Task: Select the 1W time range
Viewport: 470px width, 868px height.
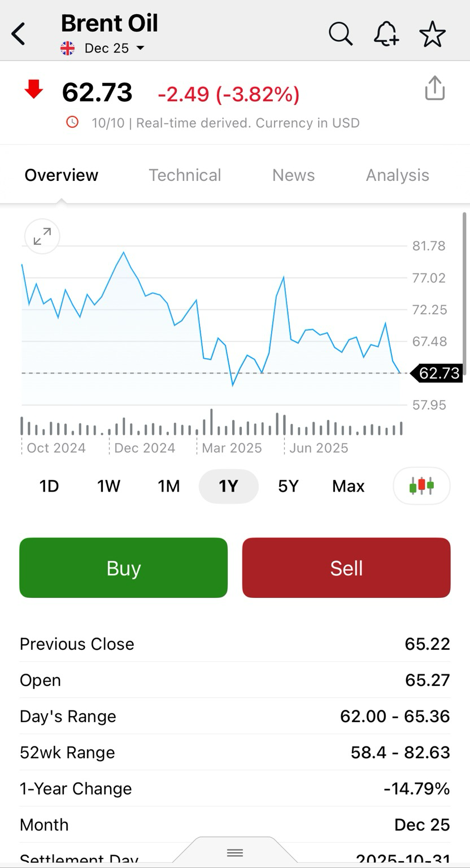Action: [108, 486]
